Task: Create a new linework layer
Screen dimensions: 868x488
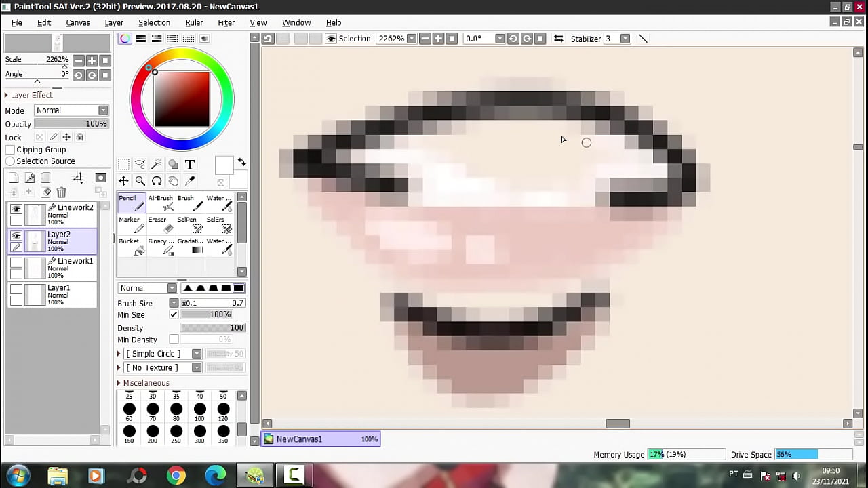Action: (30, 178)
